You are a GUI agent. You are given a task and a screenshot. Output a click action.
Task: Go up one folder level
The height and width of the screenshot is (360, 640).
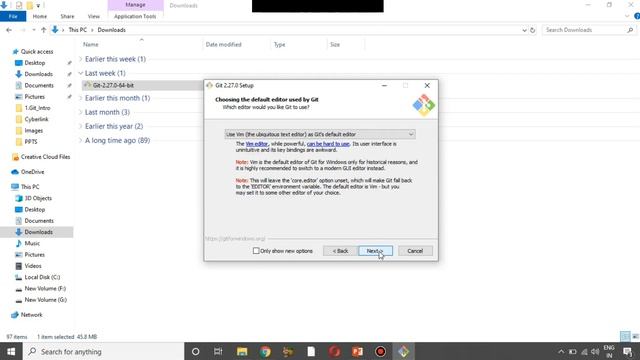click(43, 30)
